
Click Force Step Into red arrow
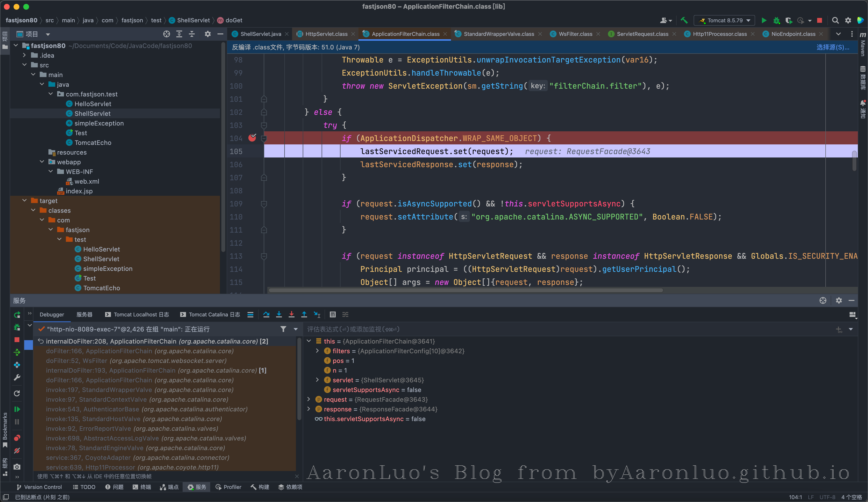pyautogui.click(x=291, y=314)
